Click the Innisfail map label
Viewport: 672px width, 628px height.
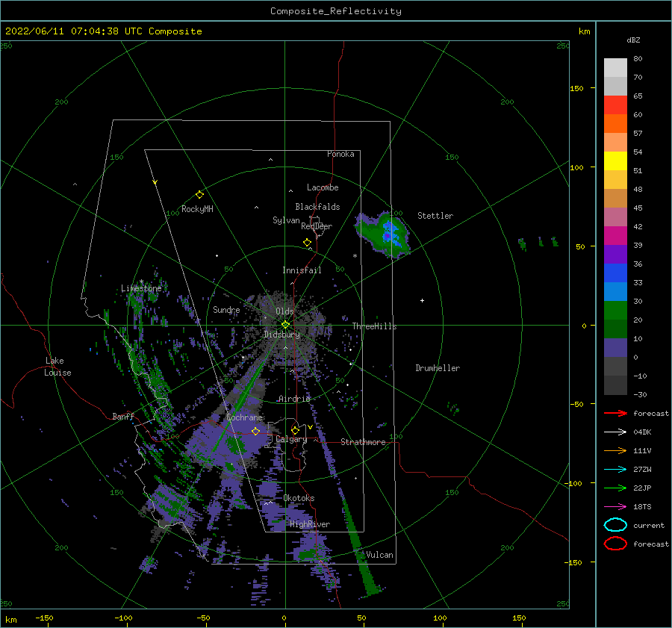point(302,270)
